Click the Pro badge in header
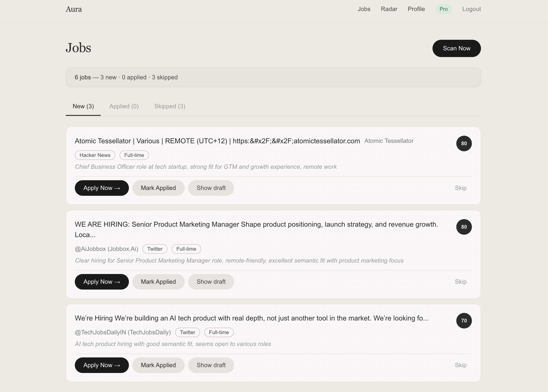The width and height of the screenshot is (548, 392). click(443, 9)
